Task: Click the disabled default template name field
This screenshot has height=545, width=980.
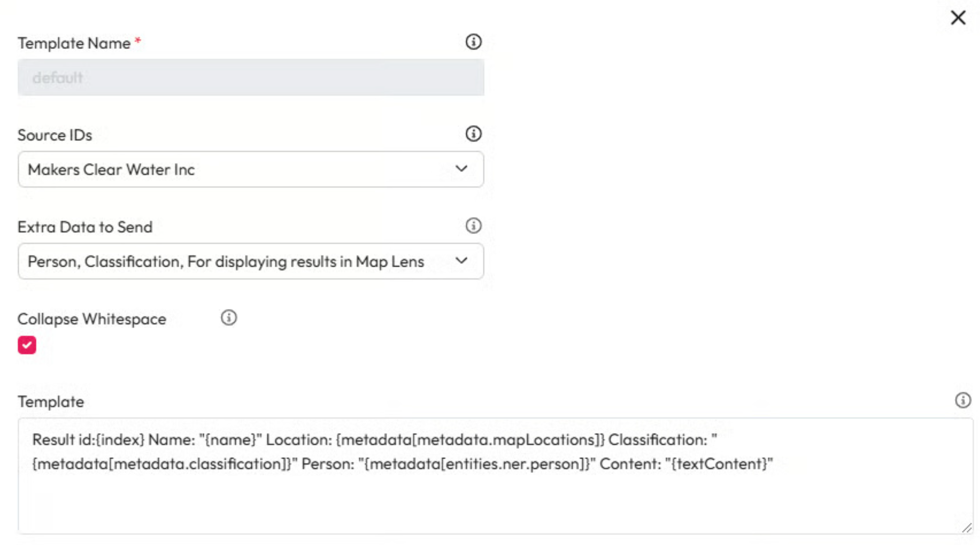Action: pyautogui.click(x=250, y=77)
